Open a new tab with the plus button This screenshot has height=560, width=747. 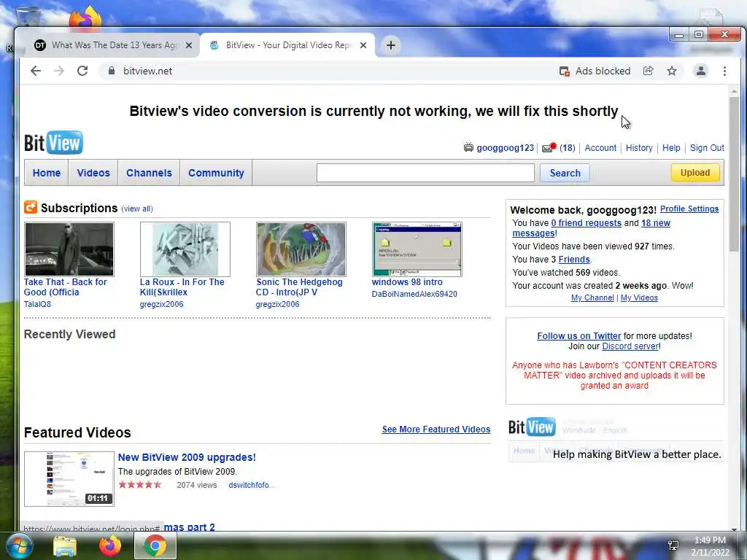(391, 45)
